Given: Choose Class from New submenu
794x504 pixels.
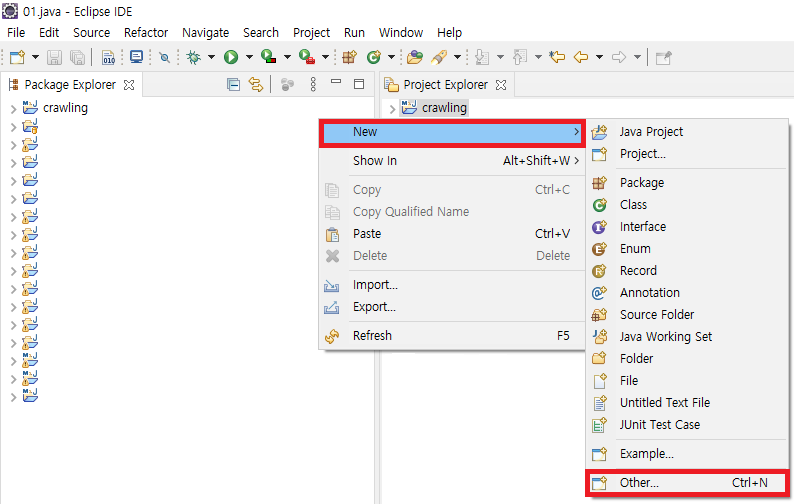Looking at the screenshot, I should coord(687,205).
